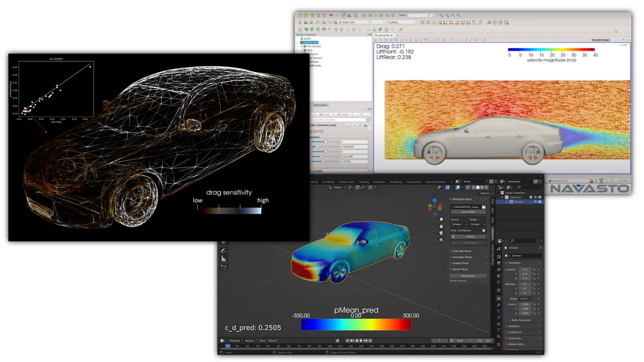The image size is (644, 362).
Task: Select DrivAer object in Blender outliner
Action: click(x=518, y=202)
